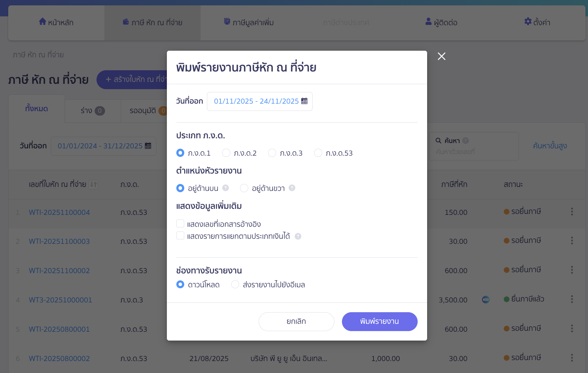Expand ค้นหาขั้นสูง advanced search
The image size is (588, 373).
click(550, 146)
